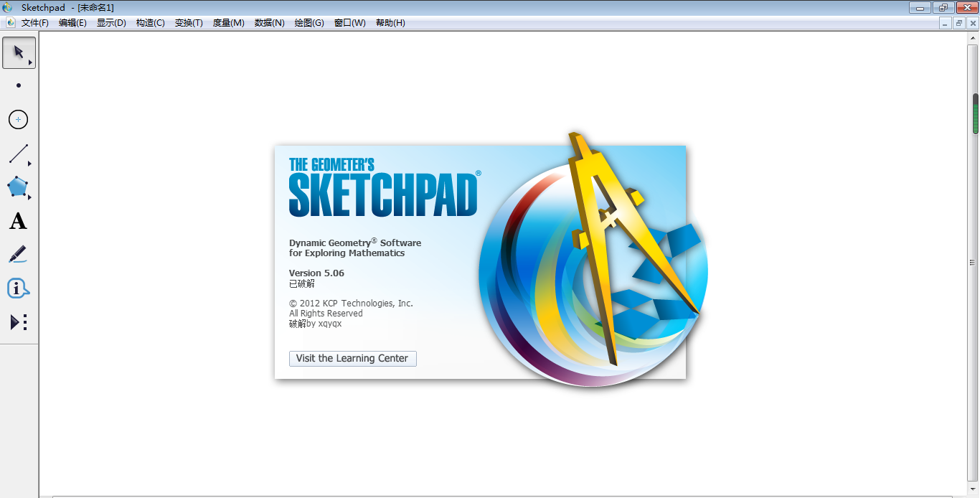Open the 帮助(H) menu
Image resolution: width=980 pixels, height=498 pixels.
(x=390, y=23)
